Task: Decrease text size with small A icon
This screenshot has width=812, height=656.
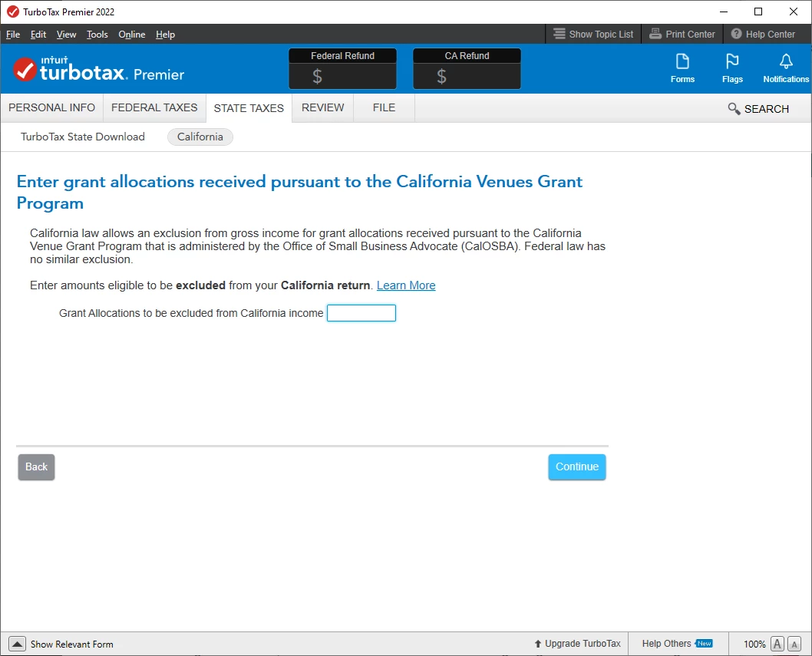Action: pyautogui.click(x=794, y=644)
